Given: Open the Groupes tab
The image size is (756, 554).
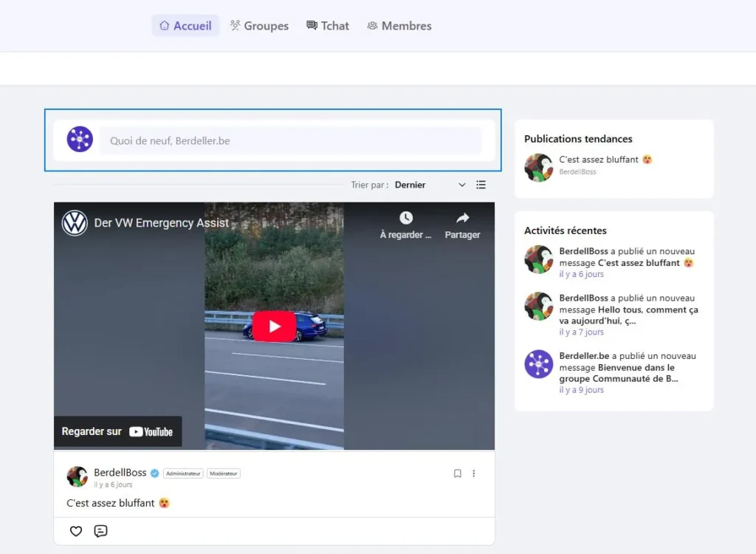Looking at the screenshot, I should (x=259, y=26).
